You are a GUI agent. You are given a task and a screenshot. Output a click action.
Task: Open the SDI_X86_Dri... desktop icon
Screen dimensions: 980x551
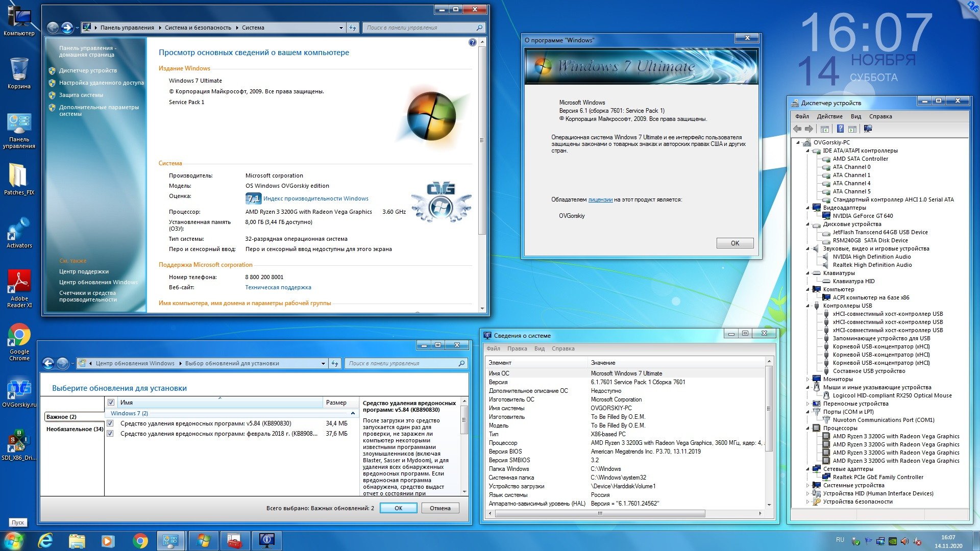tap(19, 445)
